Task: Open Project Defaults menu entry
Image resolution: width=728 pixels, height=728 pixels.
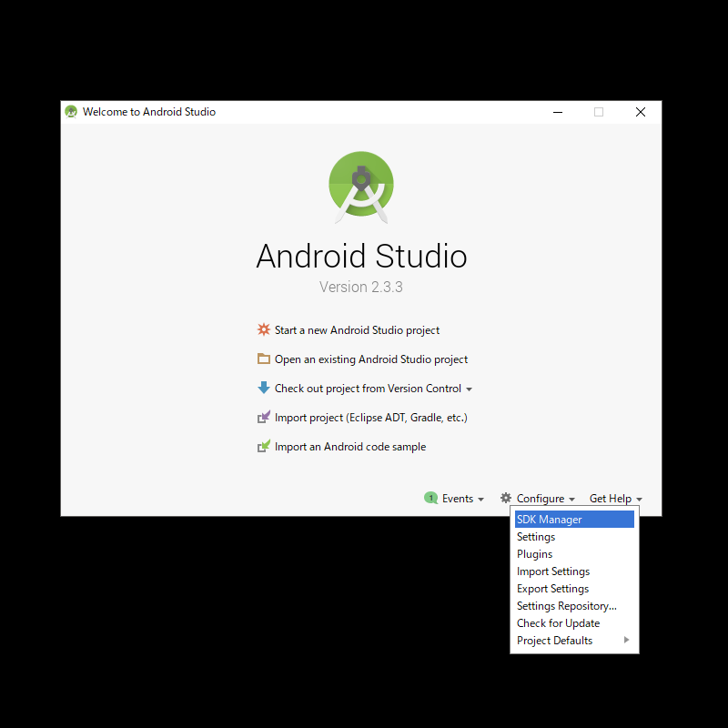Action: coord(574,641)
